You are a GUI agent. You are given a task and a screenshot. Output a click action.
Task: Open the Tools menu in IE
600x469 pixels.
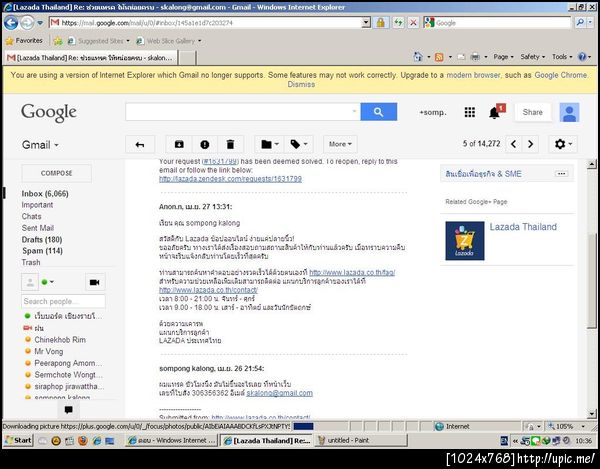(x=562, y=57)
